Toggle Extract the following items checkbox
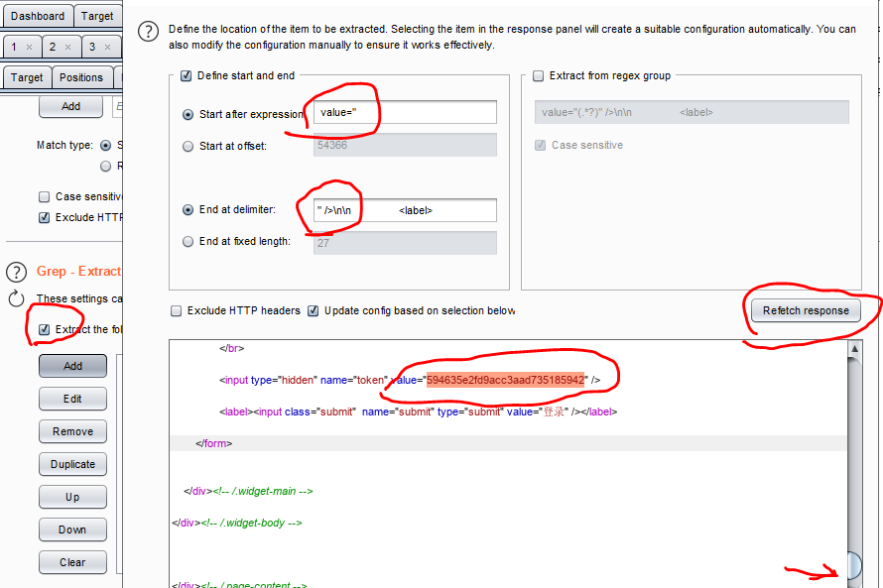This screenshot has height=588, width=883. (x=44, y=329)
